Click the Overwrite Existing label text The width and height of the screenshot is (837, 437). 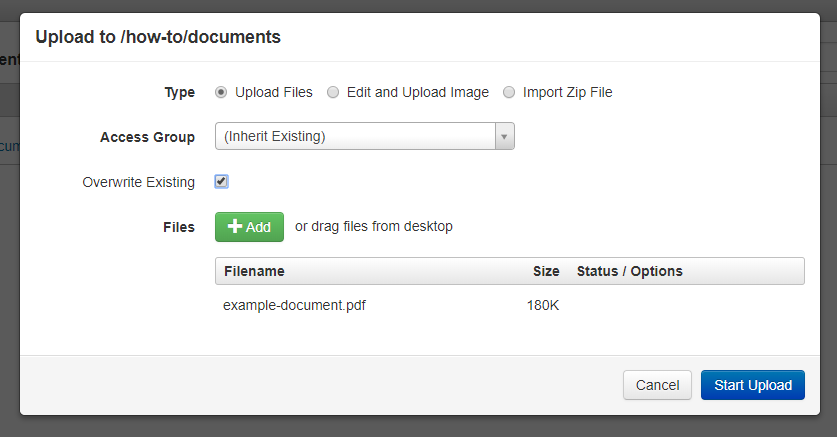(x=138, y=182)
